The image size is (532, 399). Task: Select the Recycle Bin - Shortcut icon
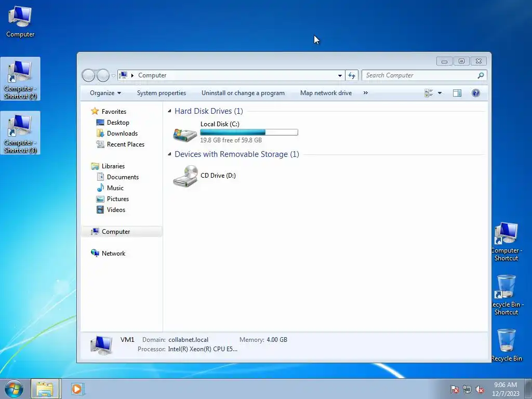point(506,295)
